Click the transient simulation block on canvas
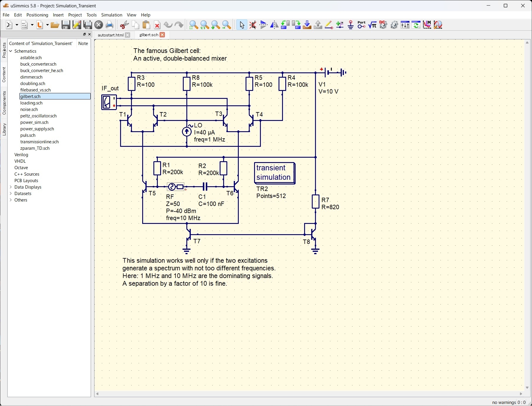 coord(274,173)
